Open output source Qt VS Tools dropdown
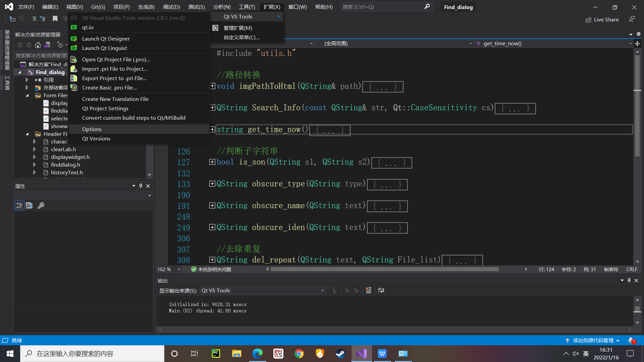The image size is (644, 362). (263, 291)
